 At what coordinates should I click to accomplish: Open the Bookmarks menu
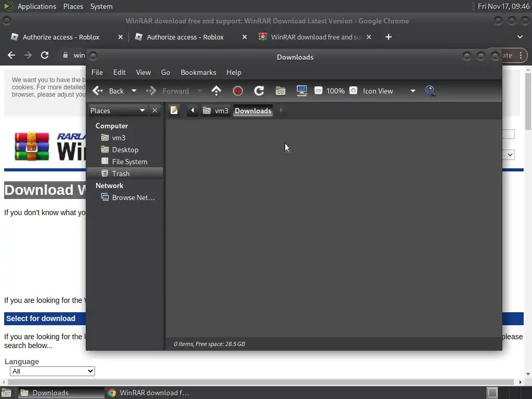[198, 72]
